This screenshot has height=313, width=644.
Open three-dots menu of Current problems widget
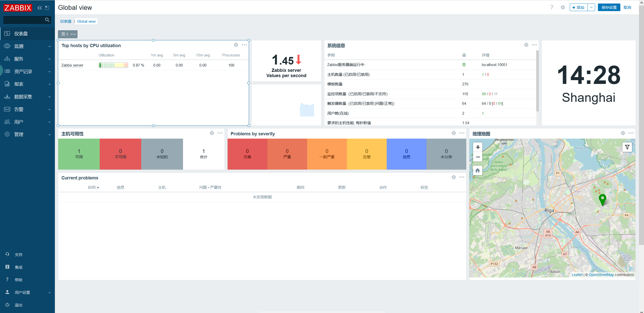[462, 177]
